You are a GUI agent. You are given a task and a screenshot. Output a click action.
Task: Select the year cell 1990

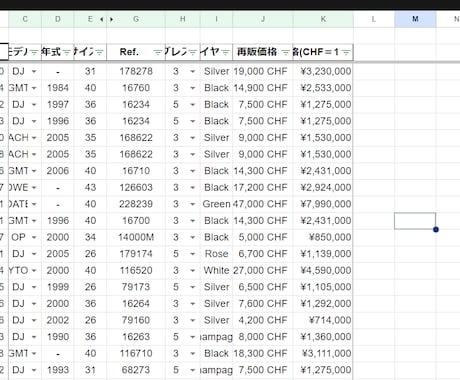click(x=58, y=337)
